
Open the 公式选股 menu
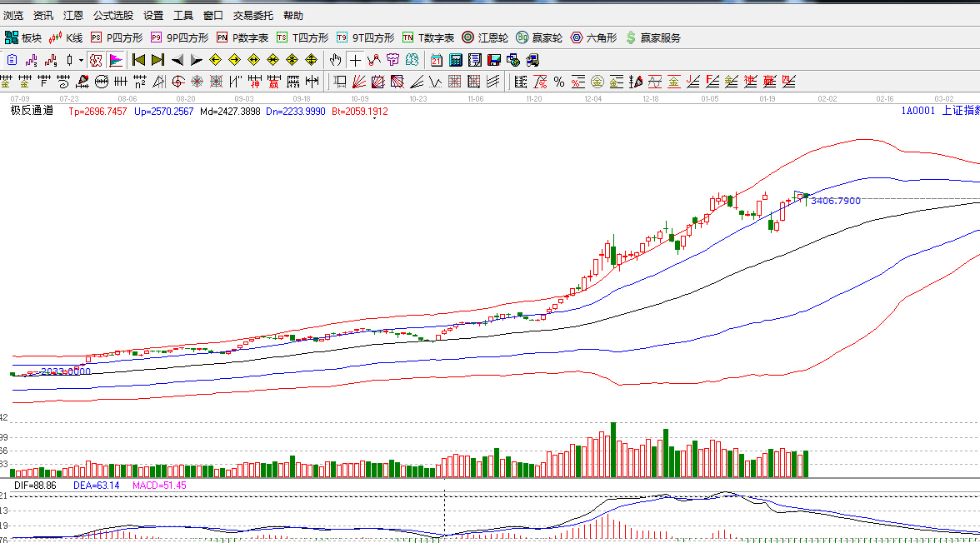[x=113, y=16]
